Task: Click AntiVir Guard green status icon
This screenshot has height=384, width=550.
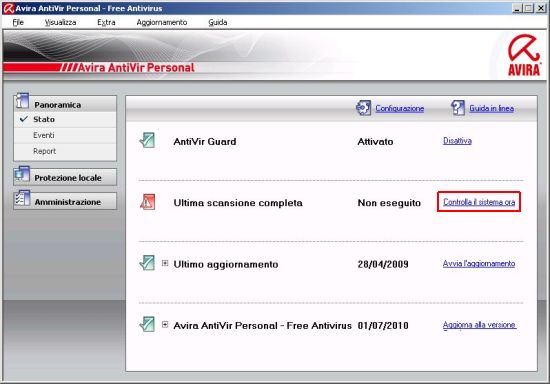Action: click(147, 141)
